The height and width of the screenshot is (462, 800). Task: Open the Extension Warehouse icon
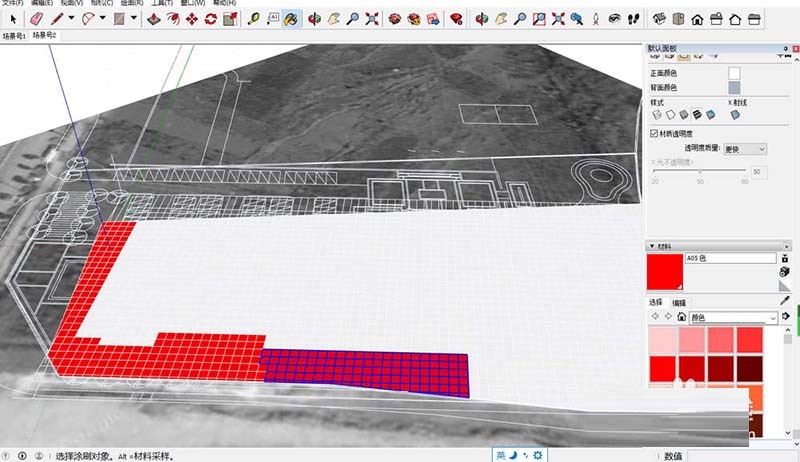pos(414,19)
